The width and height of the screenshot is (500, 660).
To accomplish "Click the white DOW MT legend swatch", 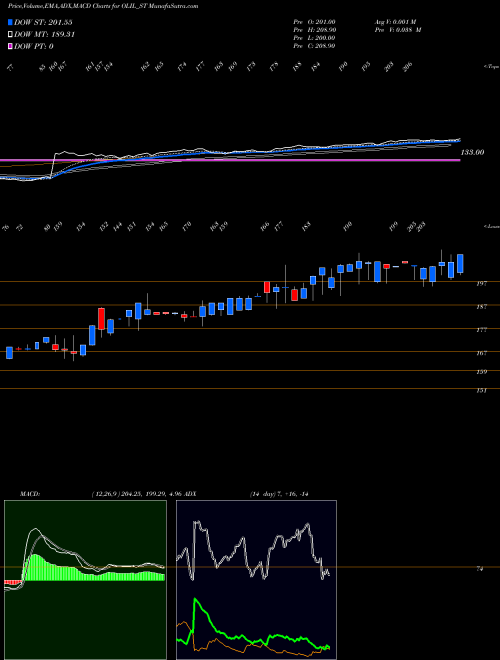I will pos(10,34).
